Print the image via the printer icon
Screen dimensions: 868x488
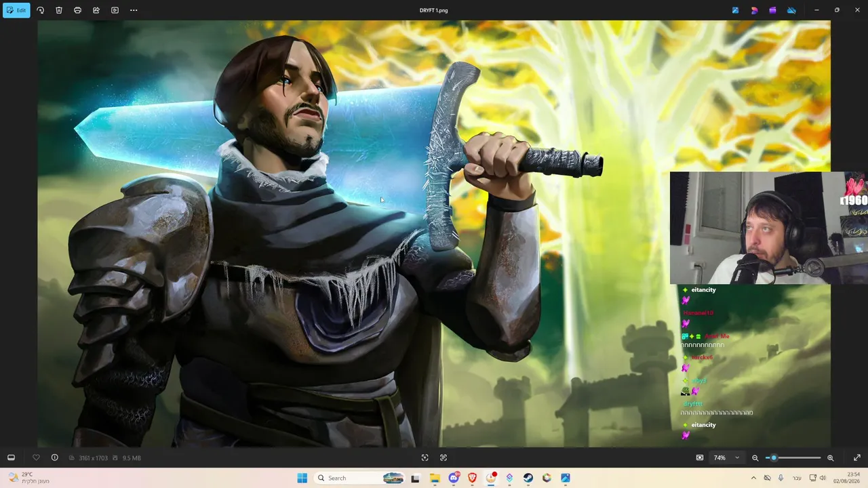pos(77,10)
